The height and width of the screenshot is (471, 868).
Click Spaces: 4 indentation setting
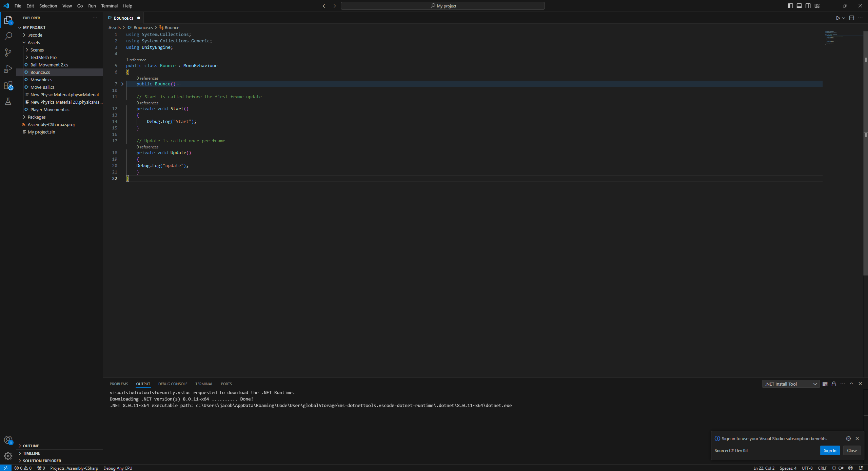pos(788,468)
